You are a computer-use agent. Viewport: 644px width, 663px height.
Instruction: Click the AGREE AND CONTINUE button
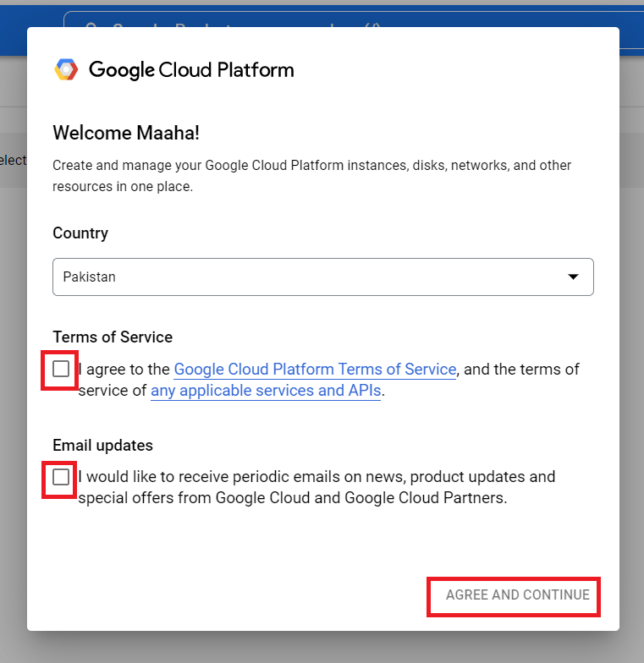pyautogui.click(x=518, y=595)
